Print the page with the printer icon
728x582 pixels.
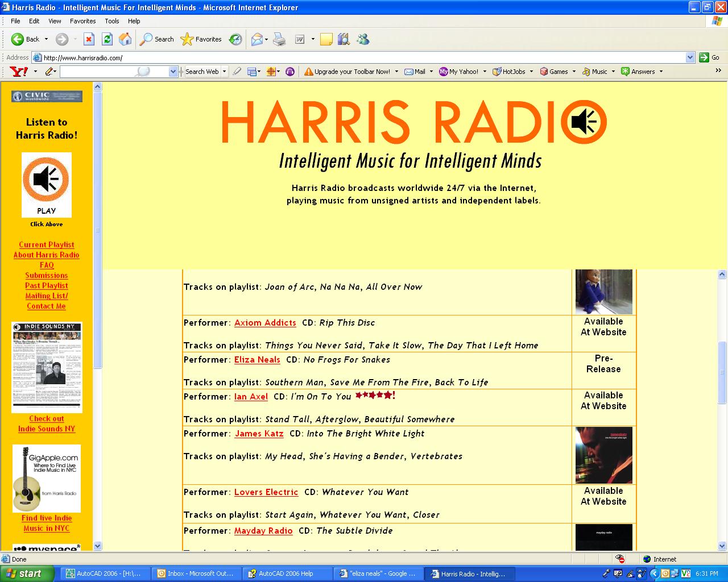pyautogui.click(x=279, y=39)
